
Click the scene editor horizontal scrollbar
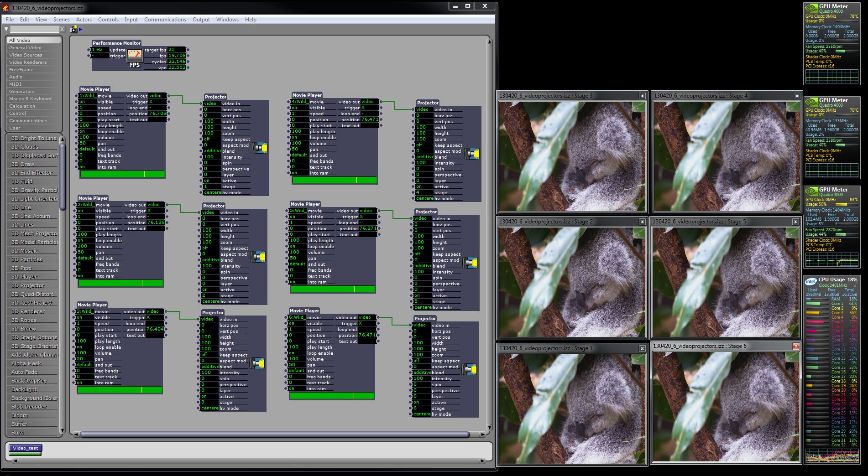click(x=275, y=434)
